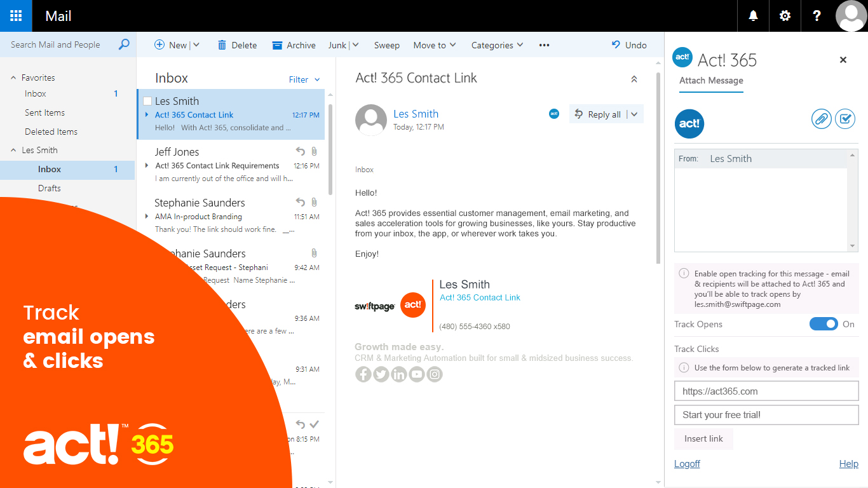Open Facebook icon in the email signature
This screenshot has width=868, height=488.
(x=363, y=374)
